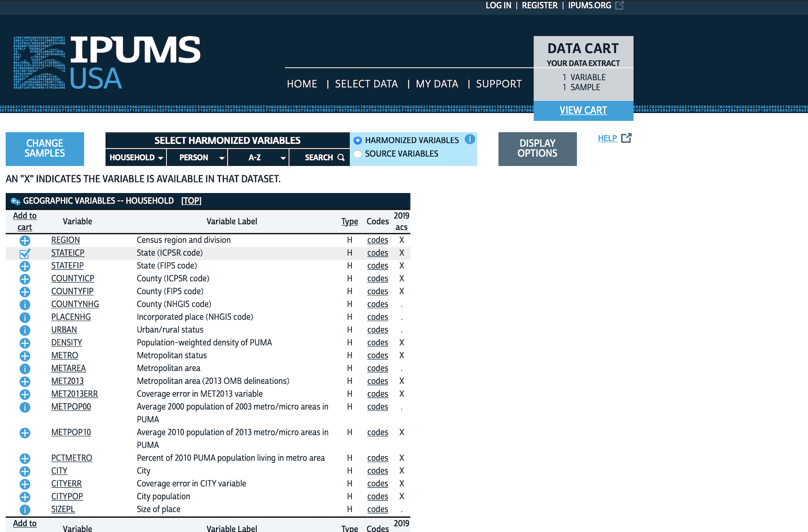Add CITYPOP to the data cart
Screen dimensions: 808x532
(25, 497)
